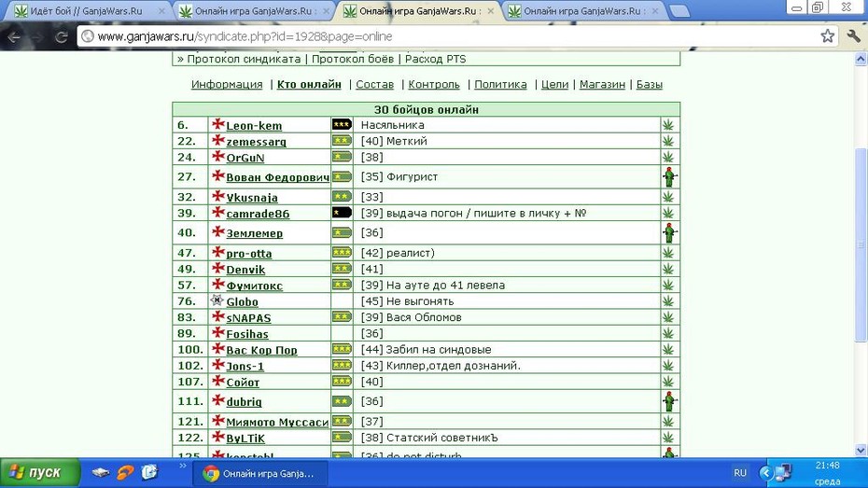868x488 pixels.
Task: Click the soldier icon in Вован Федорович row
Action: click(670, 177)
